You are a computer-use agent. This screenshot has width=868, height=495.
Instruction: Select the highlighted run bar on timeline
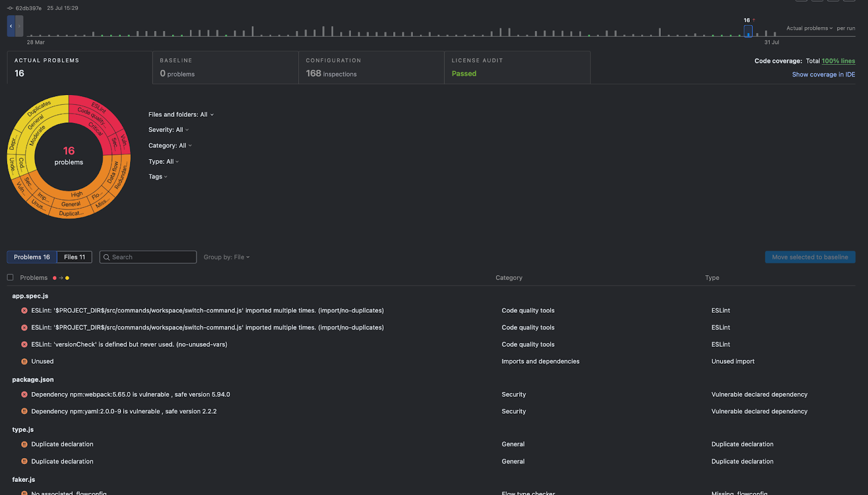pos(748,31)
